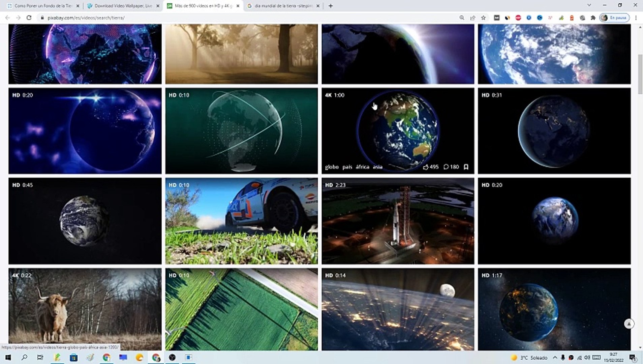Click the 'país' tag link
This screenshot has width=643, height=364.
pos(347,167)
